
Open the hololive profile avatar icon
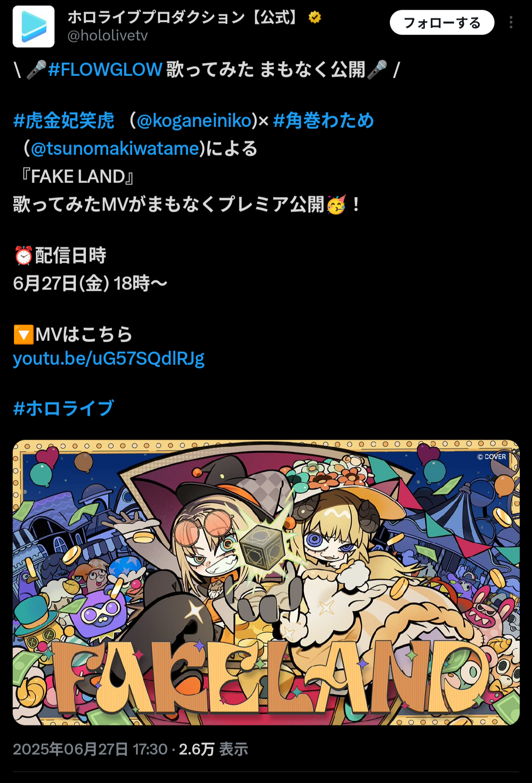34,27
